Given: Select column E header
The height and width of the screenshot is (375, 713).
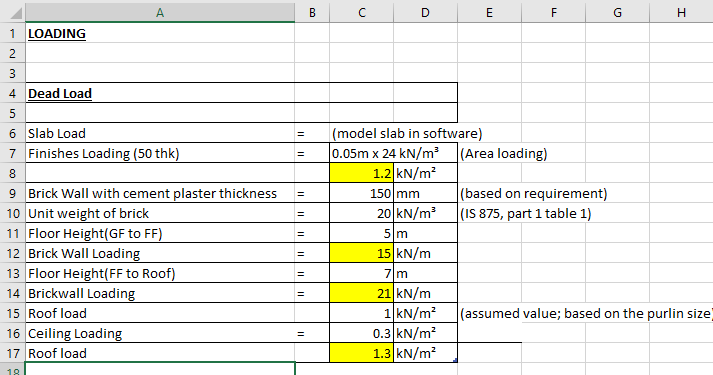Looking at the screenshot, I should (x=489, y=13).
